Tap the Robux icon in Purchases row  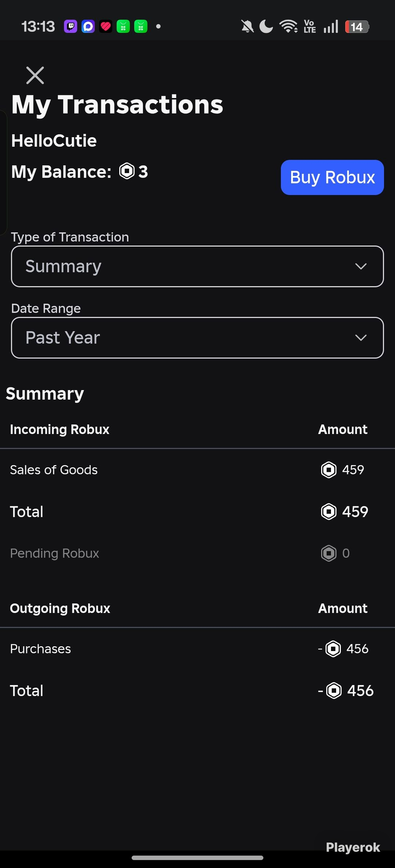point(333,649)
